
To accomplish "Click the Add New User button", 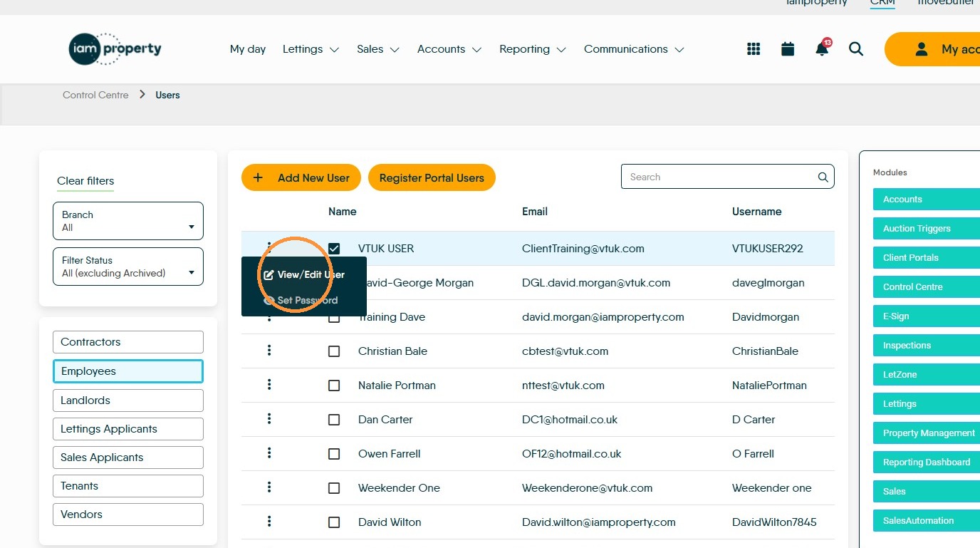I will point(301,177).
